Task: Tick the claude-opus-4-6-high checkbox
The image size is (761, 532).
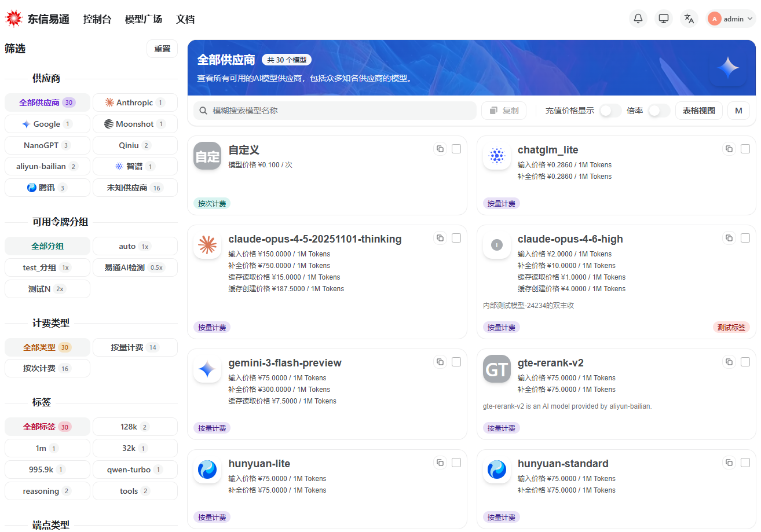Action: 745,238
